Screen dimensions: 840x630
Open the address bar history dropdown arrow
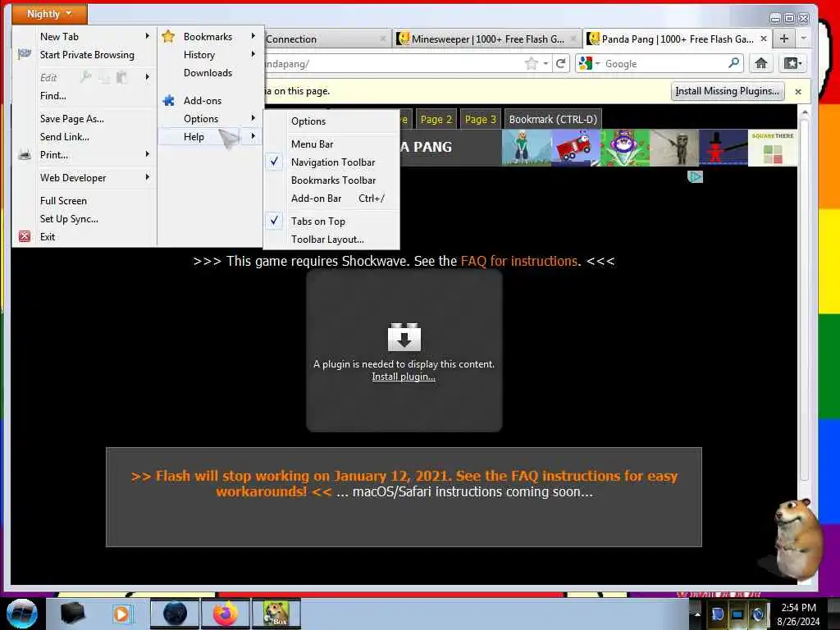pos(546,64)
